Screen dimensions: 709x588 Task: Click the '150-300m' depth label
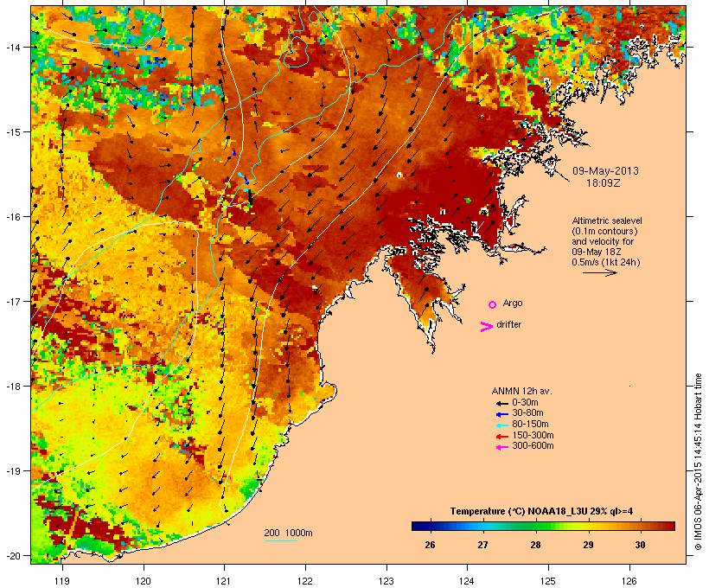(533, 435)
